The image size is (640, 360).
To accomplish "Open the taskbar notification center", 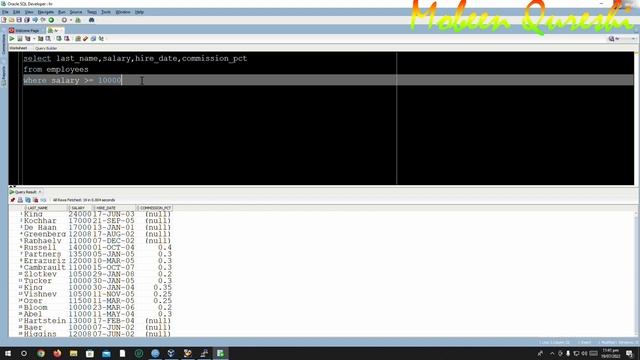I will click(x=630, y=353).
